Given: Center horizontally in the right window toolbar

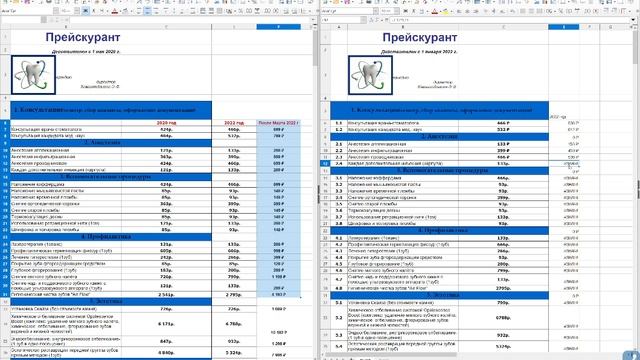Looking at the screenshot, I should click(467, 11).
